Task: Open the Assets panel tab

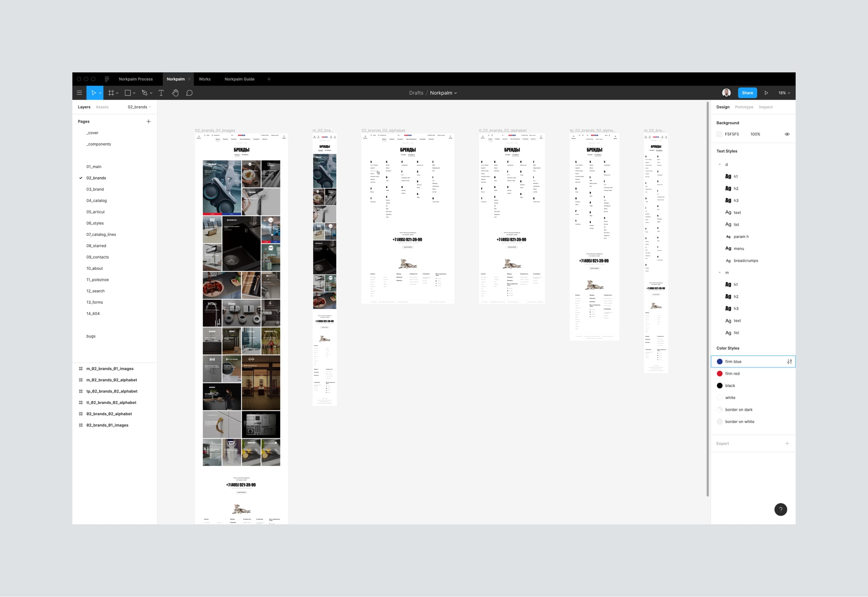Action: tap(102, 107)
